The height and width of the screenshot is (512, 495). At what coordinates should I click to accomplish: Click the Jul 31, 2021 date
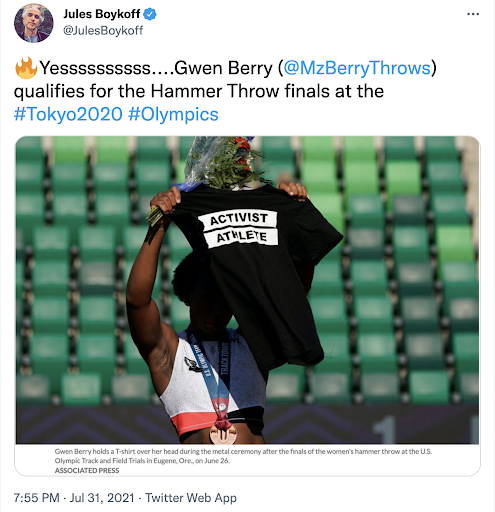pos(102,498)
